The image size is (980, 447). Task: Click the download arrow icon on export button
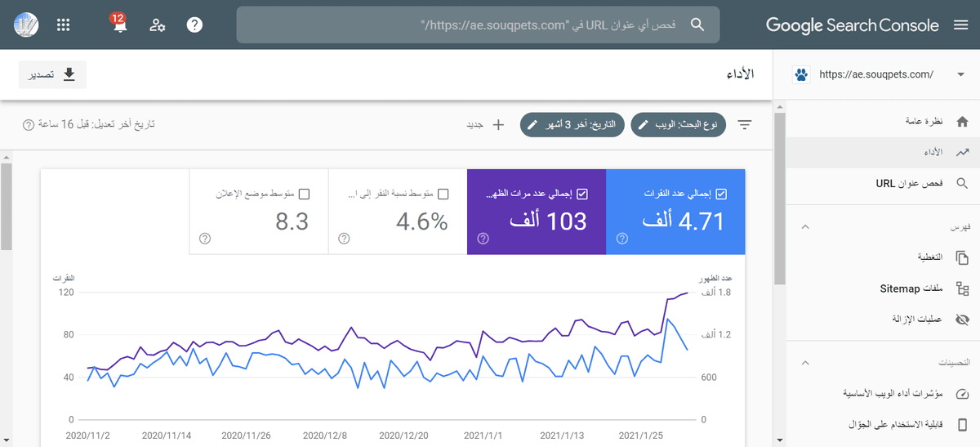click(69, 74)
